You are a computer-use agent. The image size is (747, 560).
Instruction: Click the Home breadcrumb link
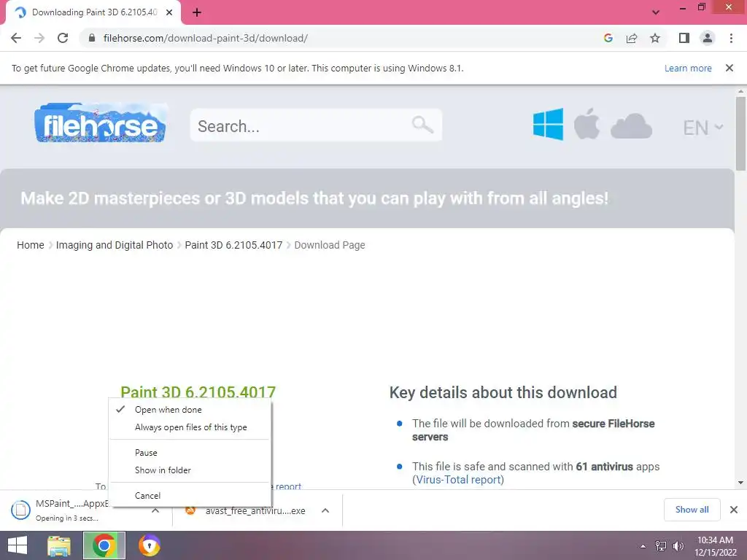[x=31, y=245]
